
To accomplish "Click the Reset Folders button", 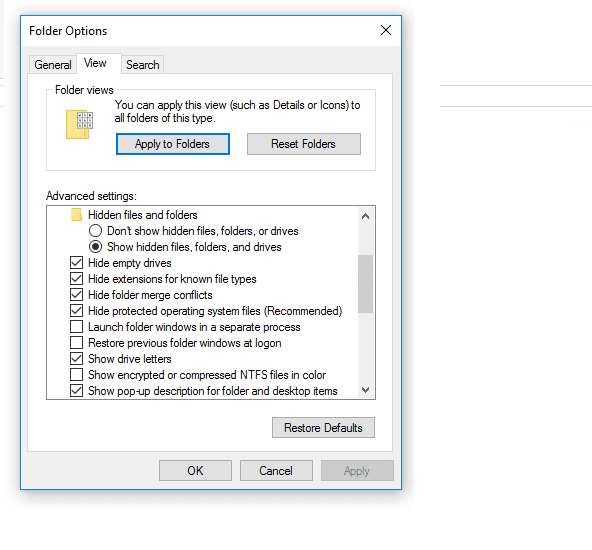I will 304,144.
